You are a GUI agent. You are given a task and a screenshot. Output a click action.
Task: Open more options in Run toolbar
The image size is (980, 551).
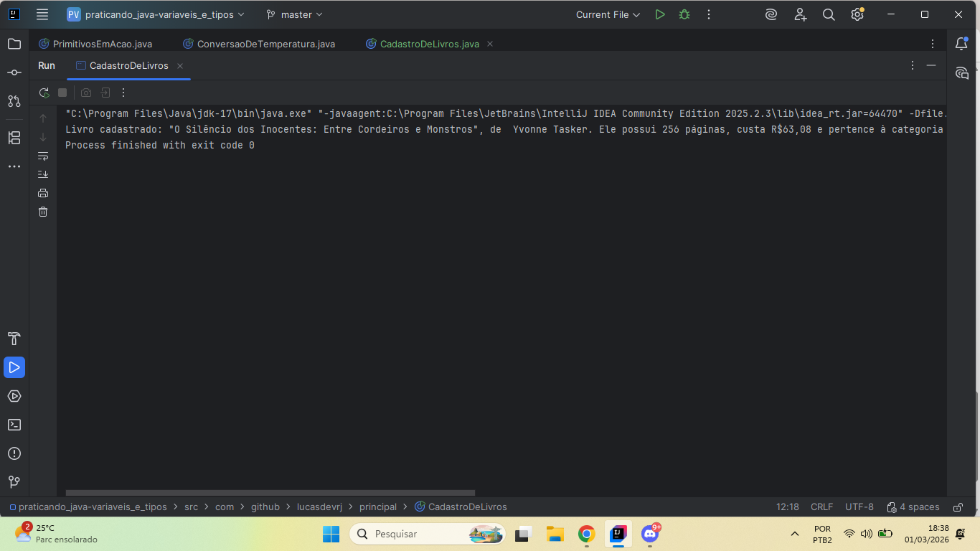click(123, 93)
